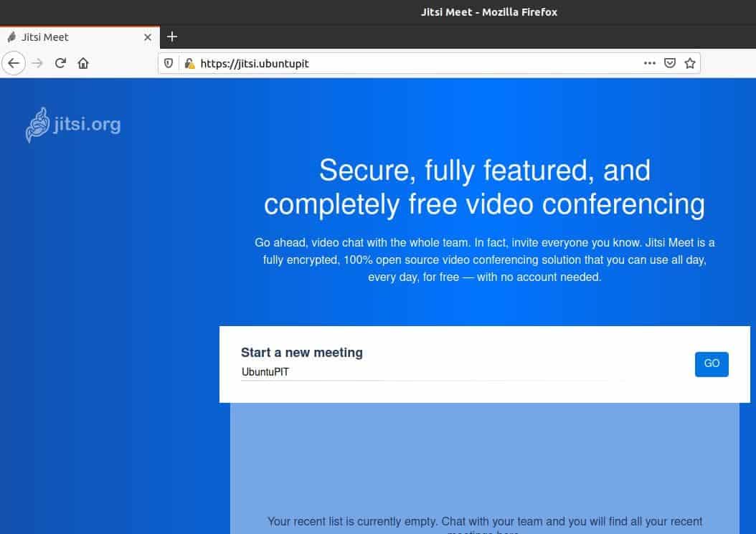Close the Jitsi Meet tab

148,37
